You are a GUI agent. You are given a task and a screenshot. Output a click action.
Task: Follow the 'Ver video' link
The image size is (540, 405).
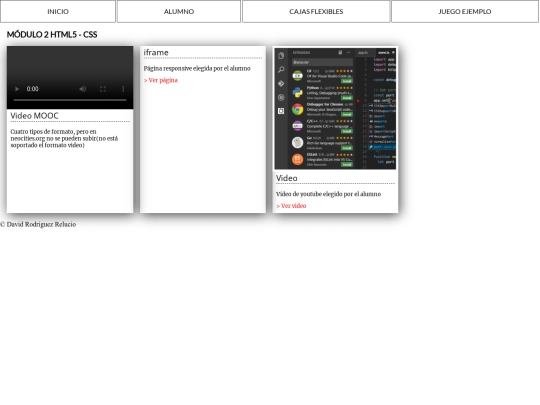click(291, 206)
